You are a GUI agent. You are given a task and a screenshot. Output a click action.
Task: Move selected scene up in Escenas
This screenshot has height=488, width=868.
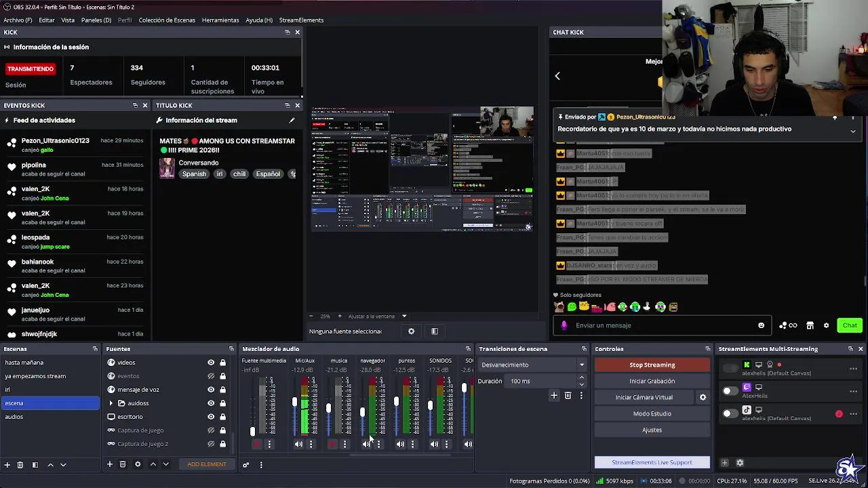50,465
